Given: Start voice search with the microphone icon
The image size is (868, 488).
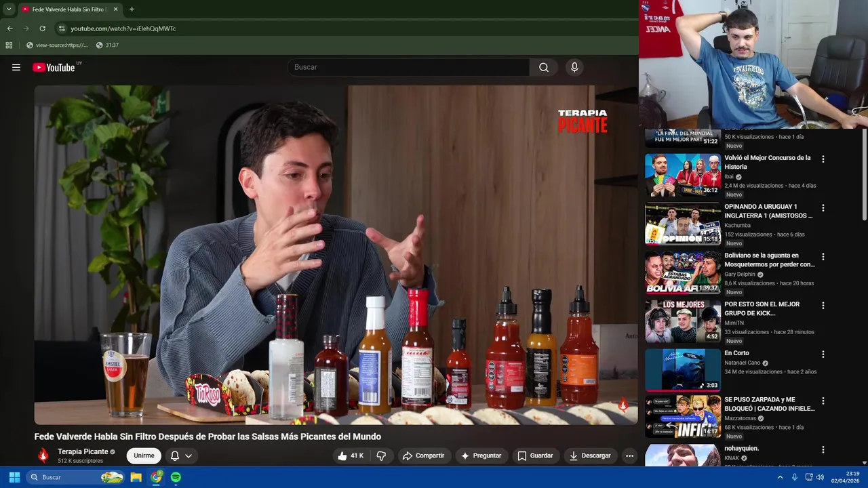Looking at the screenshot, I should pos(574,67).
